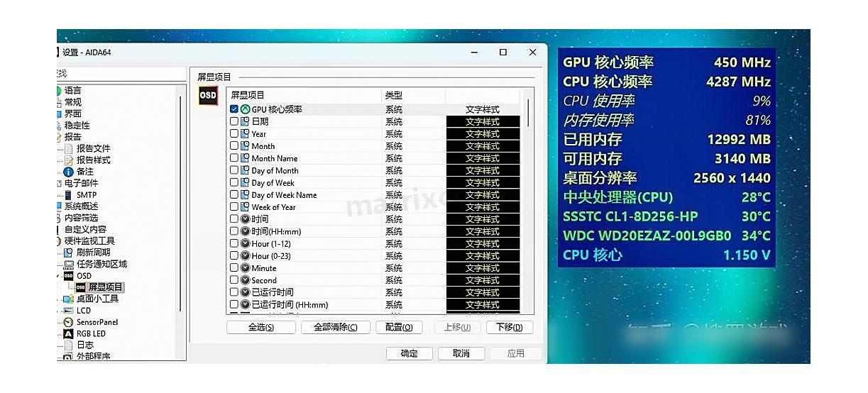Open the 报告 tree item
The width and height of the screenshot is (868, 393).
point(73,137)
